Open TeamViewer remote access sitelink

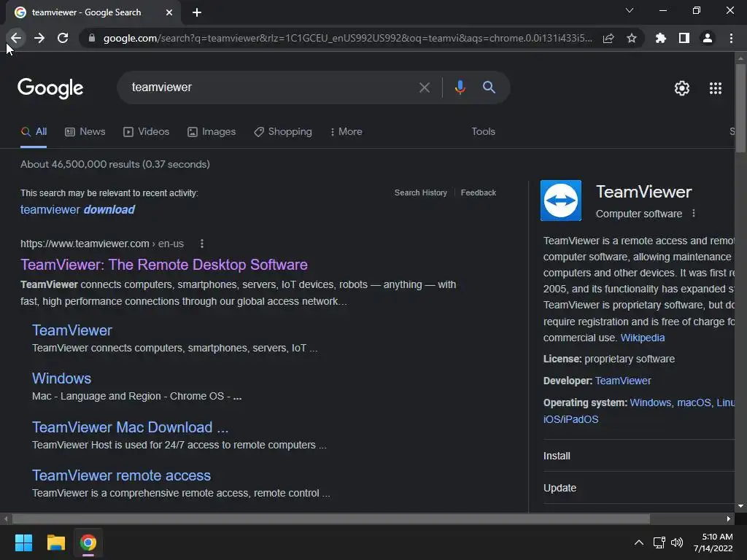(121, 475)
